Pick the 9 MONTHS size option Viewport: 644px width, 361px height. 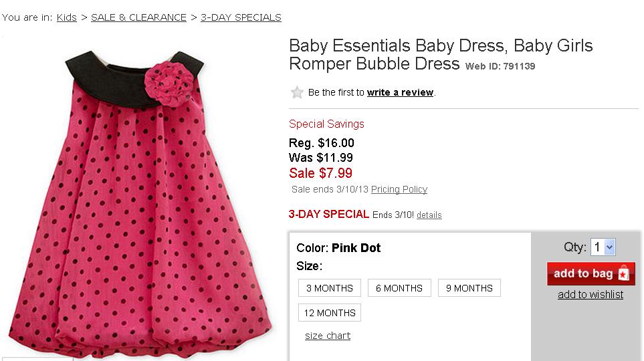[x=469, y=288]
